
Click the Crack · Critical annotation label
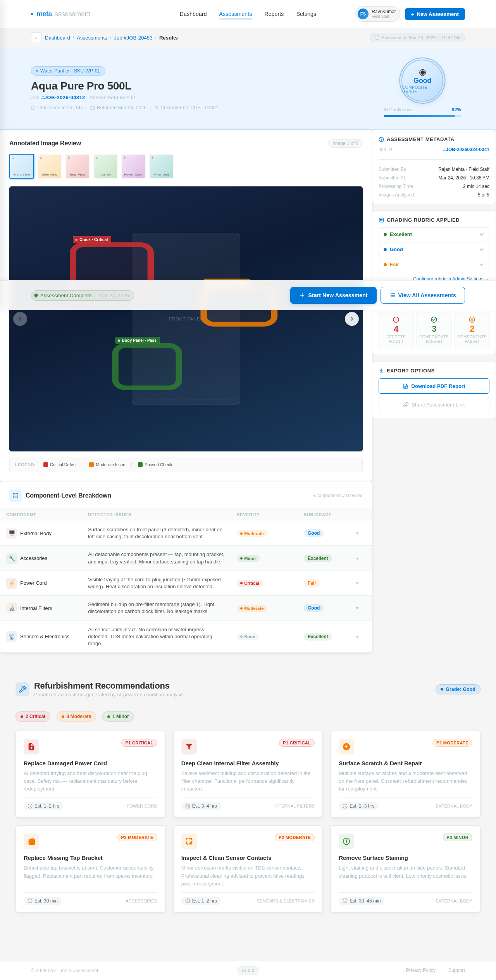92,239
